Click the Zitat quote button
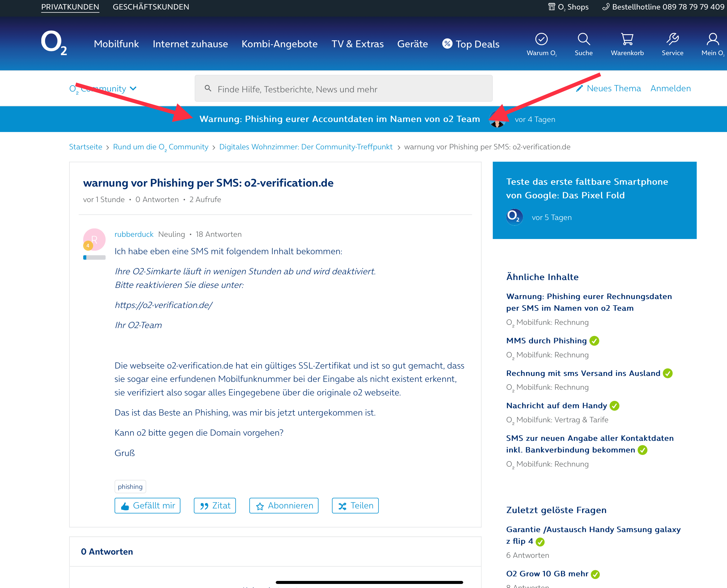 pos(215,505)
